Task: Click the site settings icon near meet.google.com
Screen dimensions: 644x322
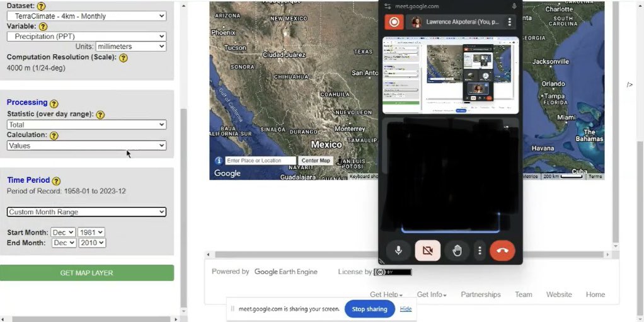Action: (388, 6)
